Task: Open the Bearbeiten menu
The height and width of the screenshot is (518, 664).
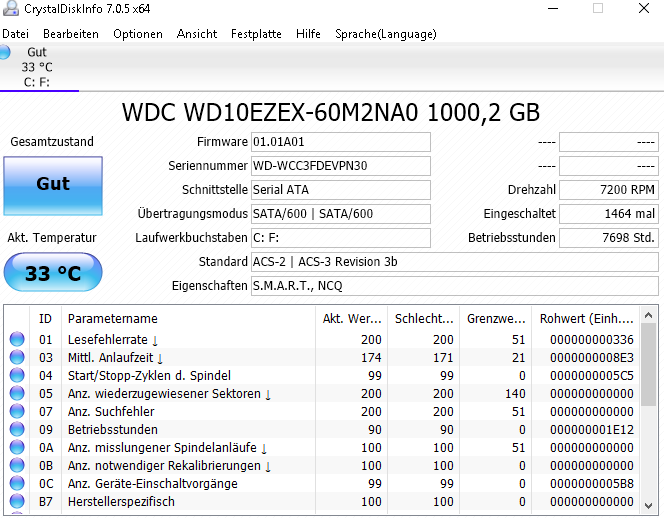Action: (71, 34)
